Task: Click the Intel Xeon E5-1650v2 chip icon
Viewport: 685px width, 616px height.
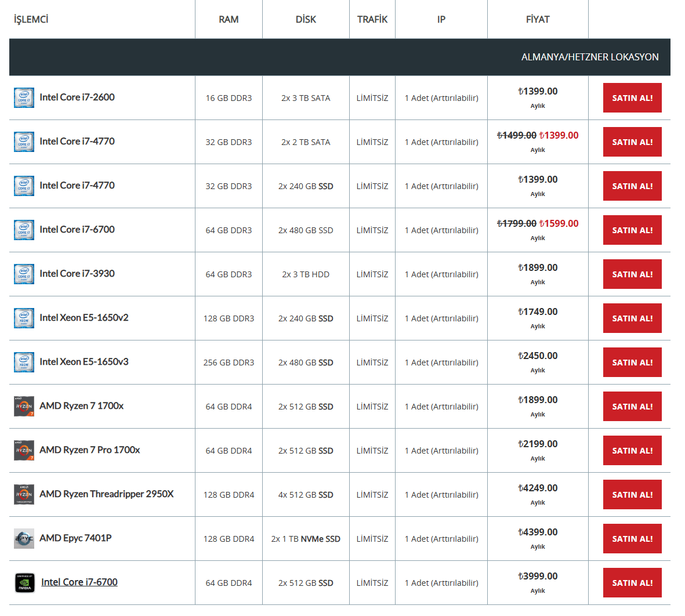Action: pos(24,318)
